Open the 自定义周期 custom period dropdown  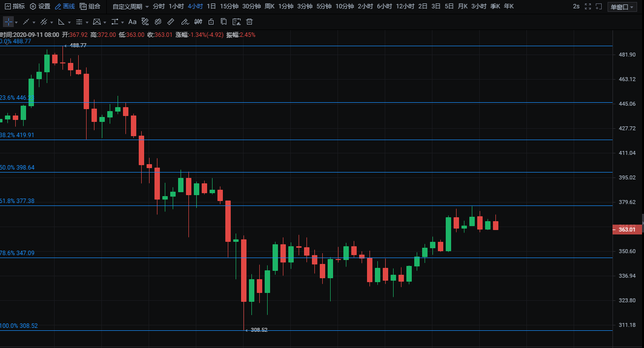coord(130,6)
